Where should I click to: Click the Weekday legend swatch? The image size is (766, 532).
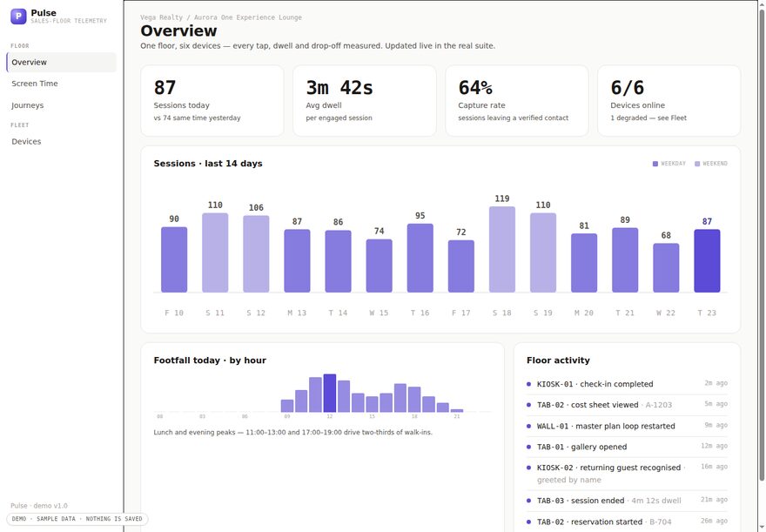(x=655, y=164)
